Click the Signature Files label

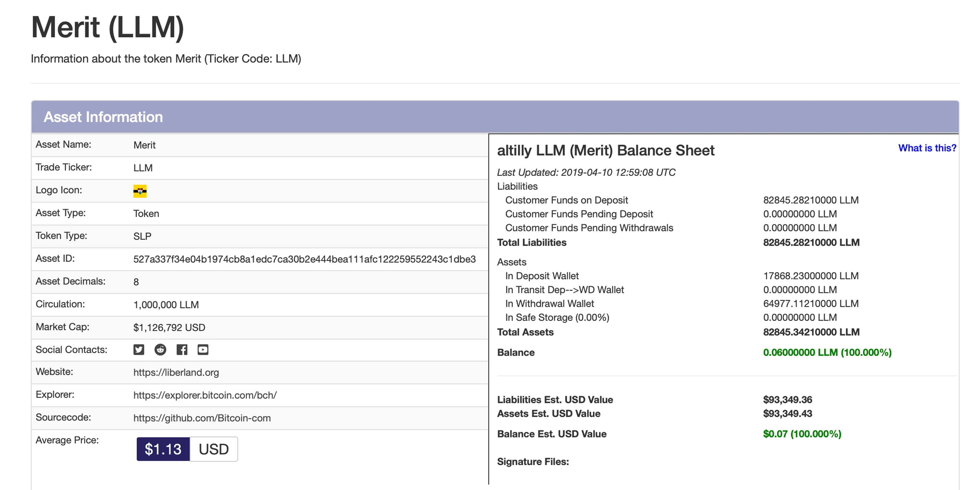click(533, 462)
